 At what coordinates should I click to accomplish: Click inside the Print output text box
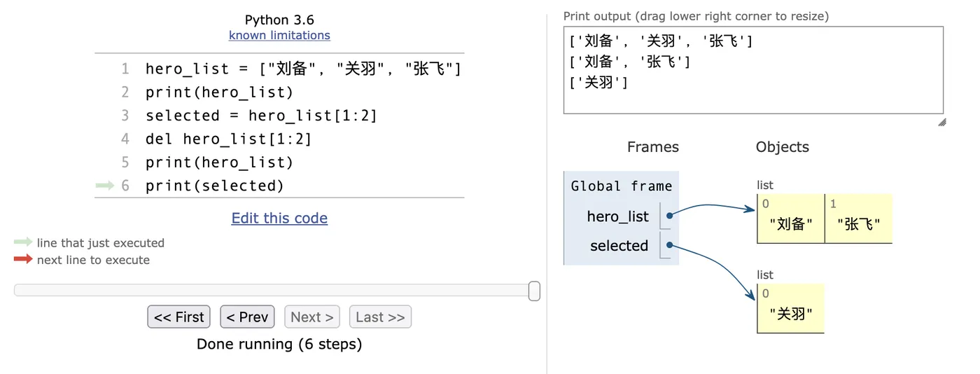coord(752,70)
